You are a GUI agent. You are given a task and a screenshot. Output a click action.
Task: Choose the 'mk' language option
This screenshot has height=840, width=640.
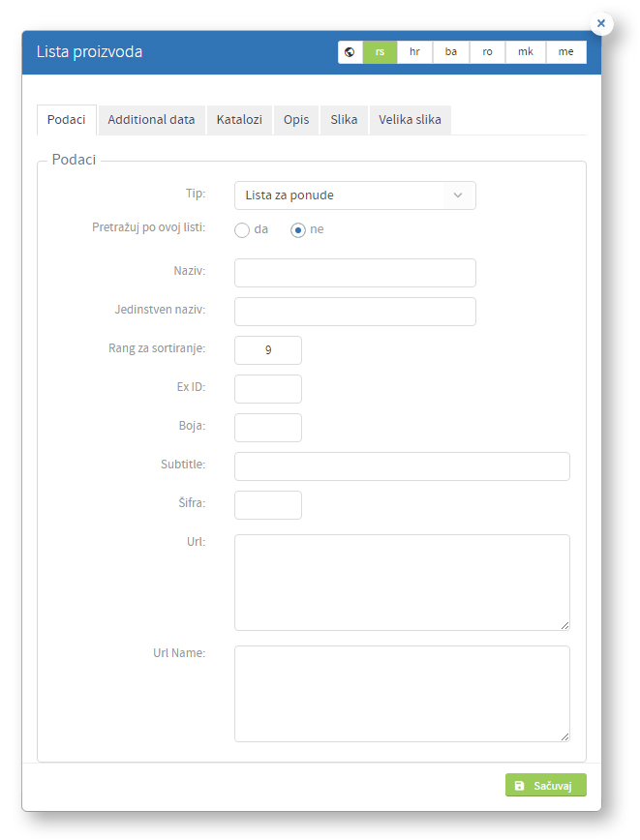click(x=526, y=52)
